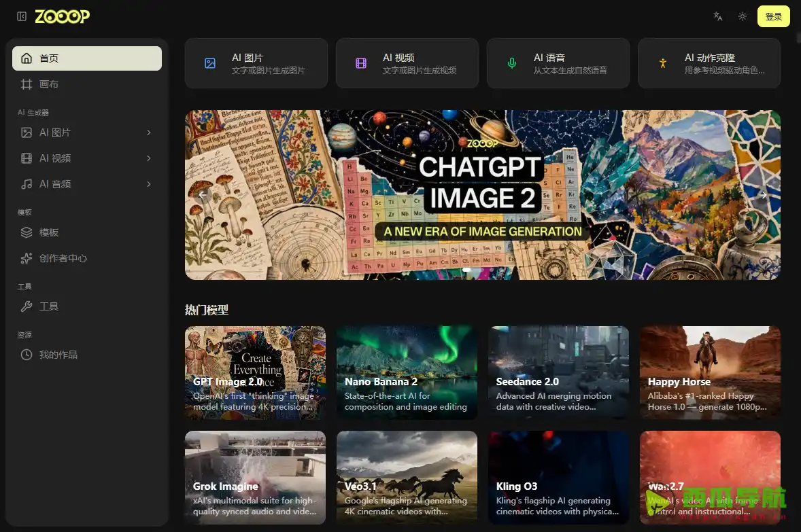
Task: Expand the AI 视频 sidebar chevron
Action: (149, 158)
